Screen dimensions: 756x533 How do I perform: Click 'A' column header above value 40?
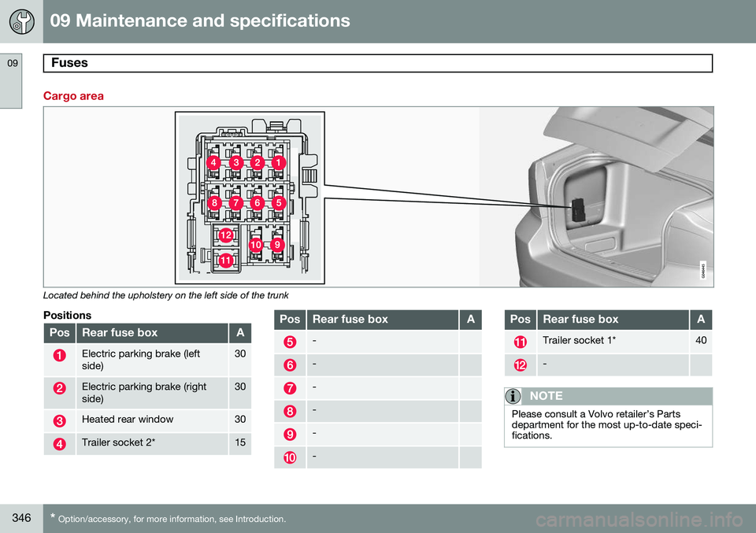click(x=701, y=319)
